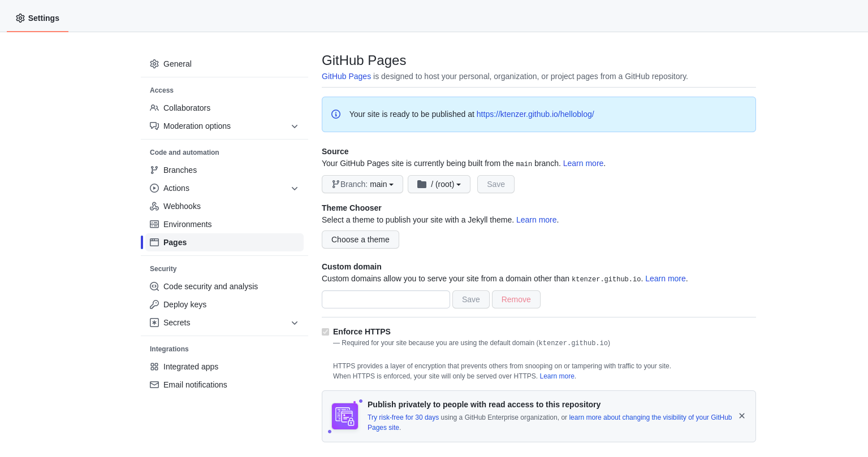
Task: Click the Integrated apps grid icon
Action: pyautogui.click(x=154, y=367)
